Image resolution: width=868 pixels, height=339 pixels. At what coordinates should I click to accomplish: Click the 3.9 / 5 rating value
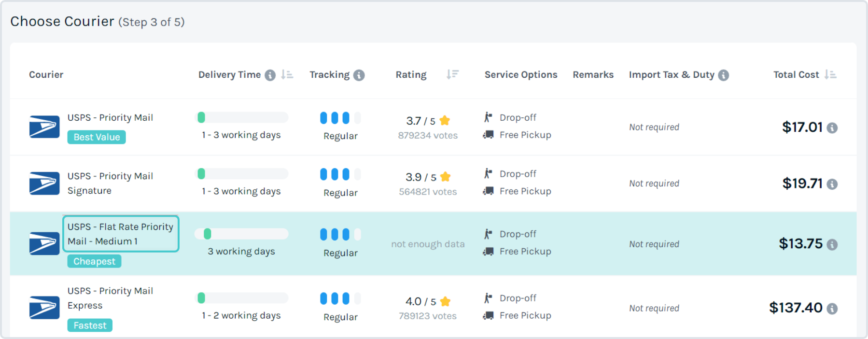click(x=420, y=177)
